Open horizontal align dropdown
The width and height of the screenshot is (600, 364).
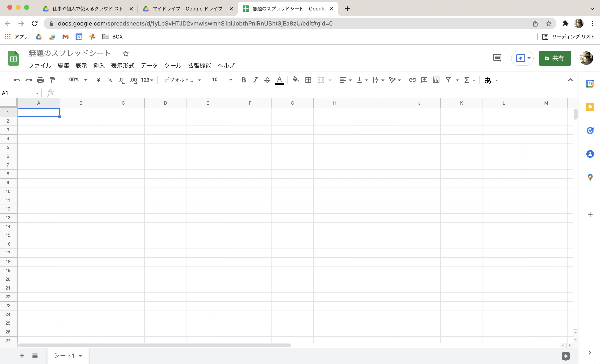coord(346,80)
